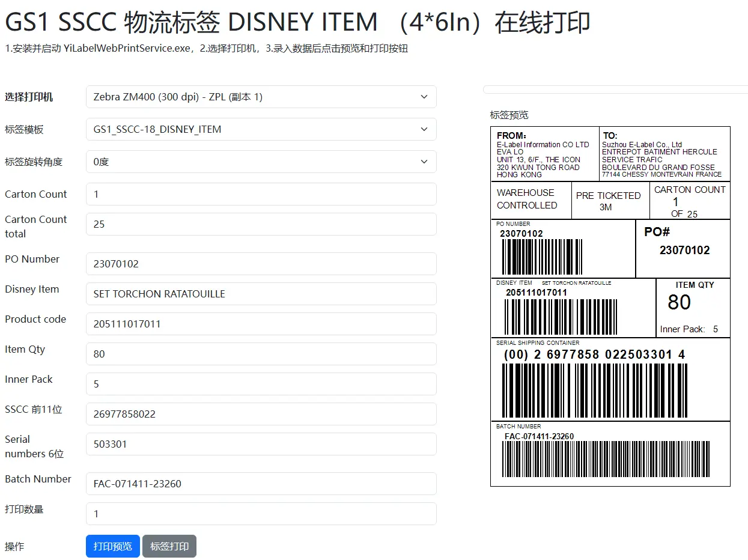
Task: Click the SSCC barcode in label preview
Action: point(594,391)
